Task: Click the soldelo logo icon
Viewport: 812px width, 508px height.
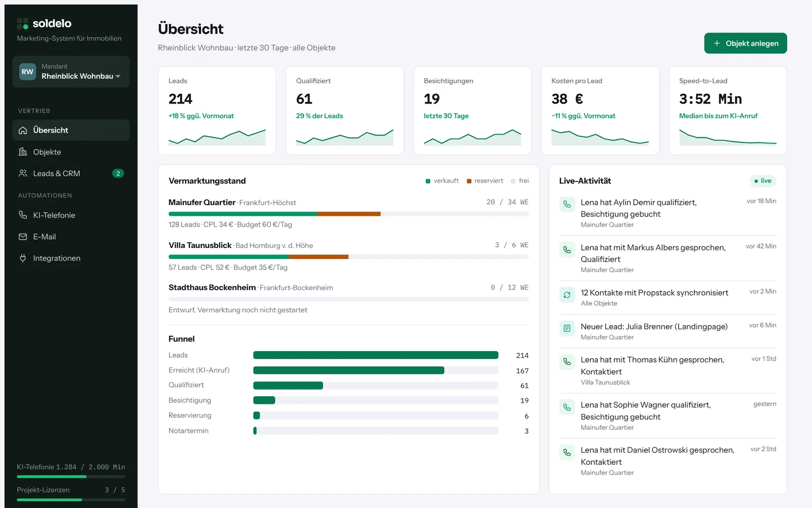Action: coord(22,23)
